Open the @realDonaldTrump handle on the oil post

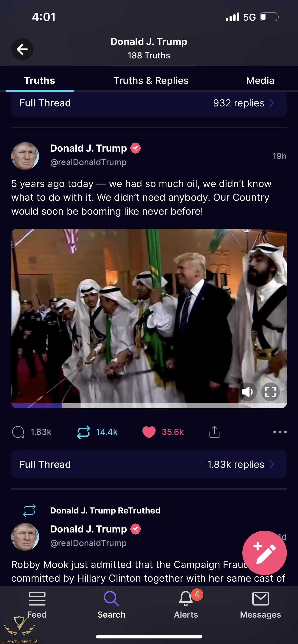[x=88, y=162]
